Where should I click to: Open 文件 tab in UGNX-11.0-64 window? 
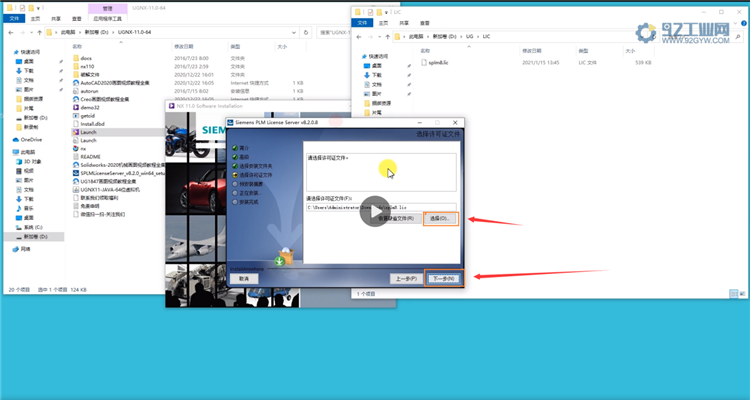pyautogui.click(x=14, y=19)
